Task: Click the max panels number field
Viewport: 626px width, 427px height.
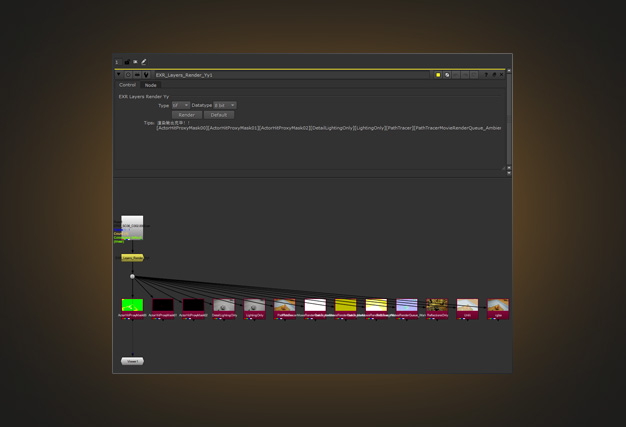Action: click(x=117, y=62)
